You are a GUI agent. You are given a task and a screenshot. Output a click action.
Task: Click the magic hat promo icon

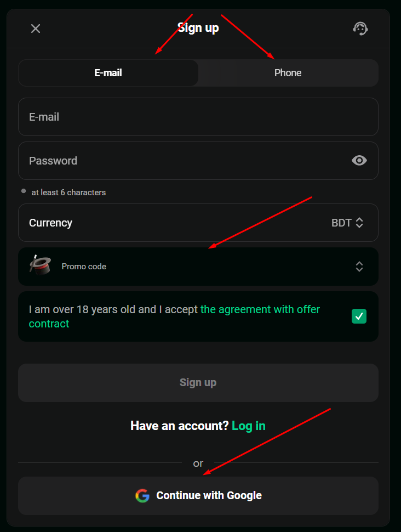(x=40, y=265)
